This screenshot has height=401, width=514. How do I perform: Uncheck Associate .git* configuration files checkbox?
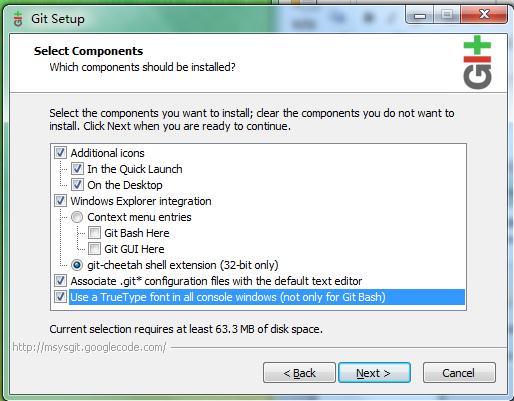(60, 281)
